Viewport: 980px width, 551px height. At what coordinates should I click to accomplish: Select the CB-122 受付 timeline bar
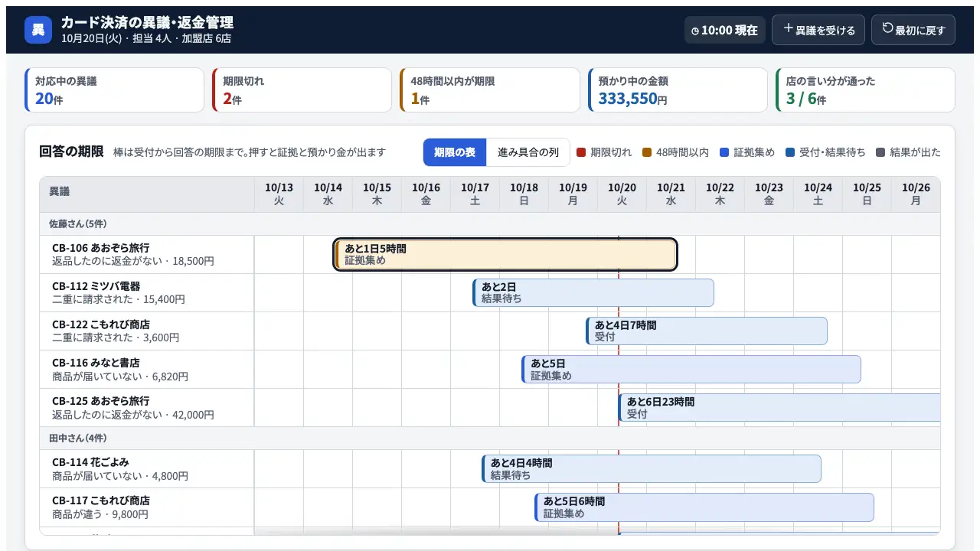(x=707, y=331)
